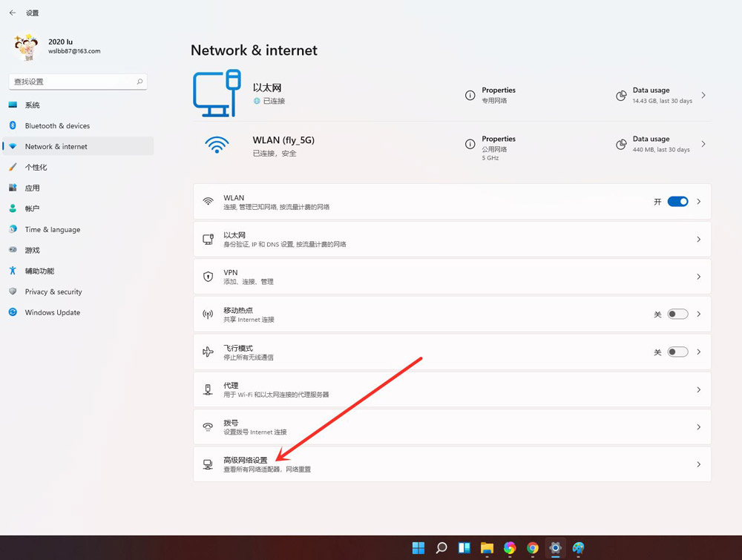Switch to Bluetooth & devices section
This screenshot has height=560, width=742.
click(56, 125)
